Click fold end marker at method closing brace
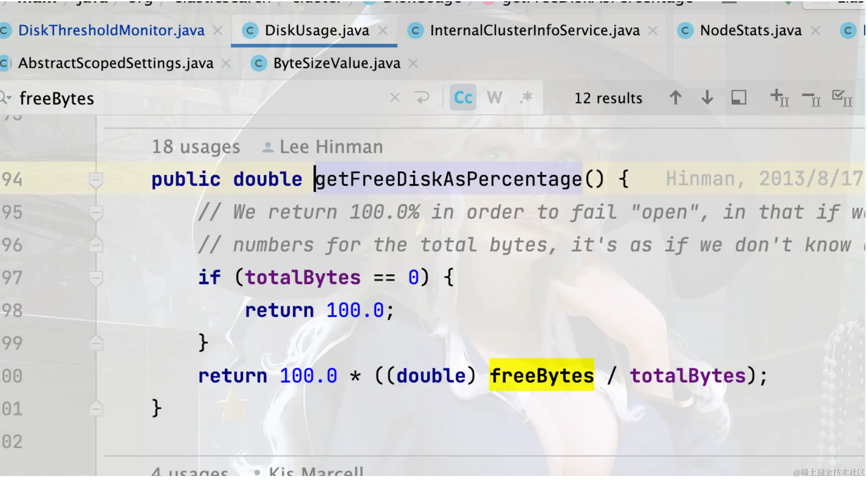The width and height of the screenshot is (868, 480). pyautogui.click(x=96, y=409)
